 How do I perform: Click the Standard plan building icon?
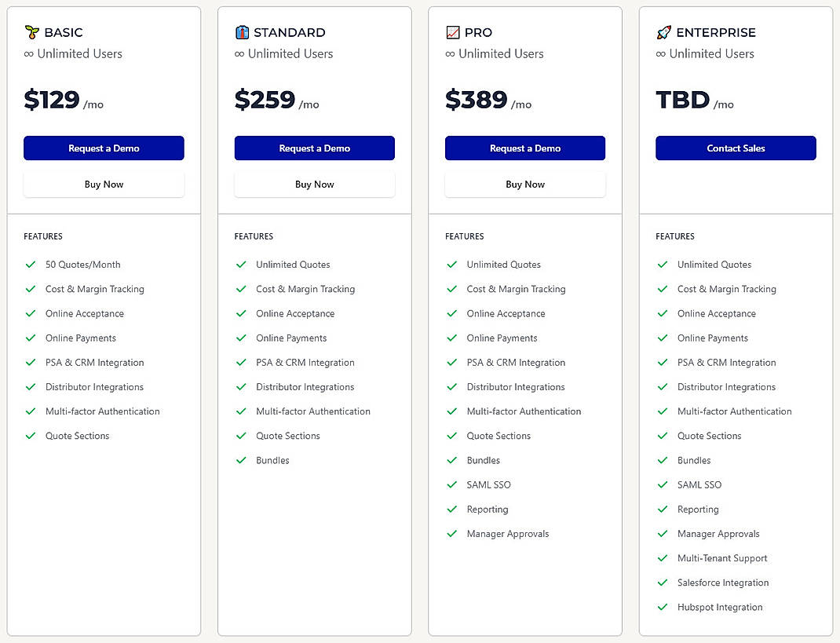(x=242, y=32)
